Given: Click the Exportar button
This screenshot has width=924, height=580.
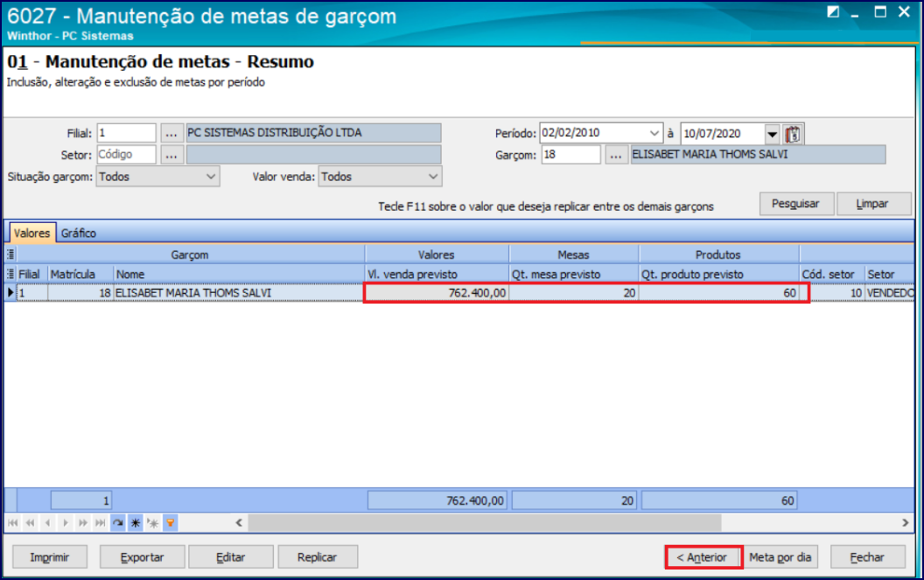Looking at the screenshot, I should coord(142,557).
